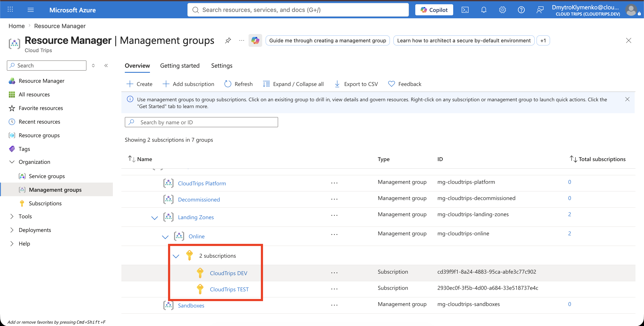The height and width of the screenshot is (326, 644).
Task: Open the CloudTrips Platform link
Action: [202, 183]
